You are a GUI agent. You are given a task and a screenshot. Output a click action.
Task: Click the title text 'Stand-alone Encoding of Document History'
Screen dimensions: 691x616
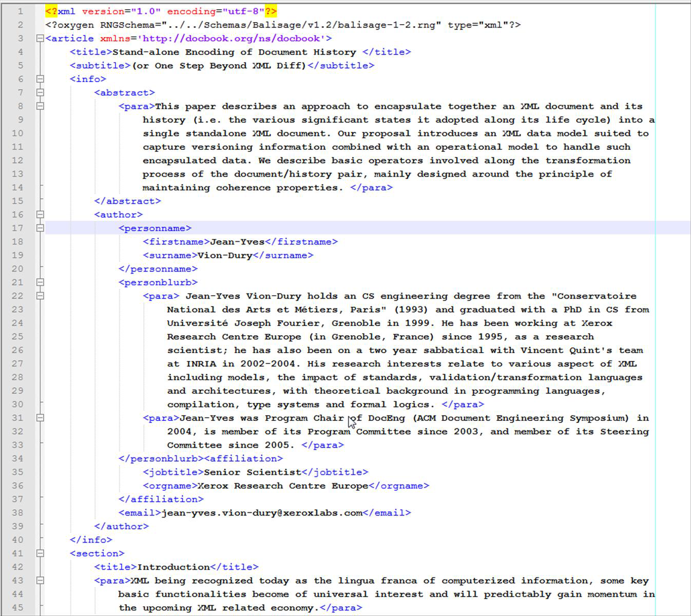pyautogui.click(x=234, y=52)
